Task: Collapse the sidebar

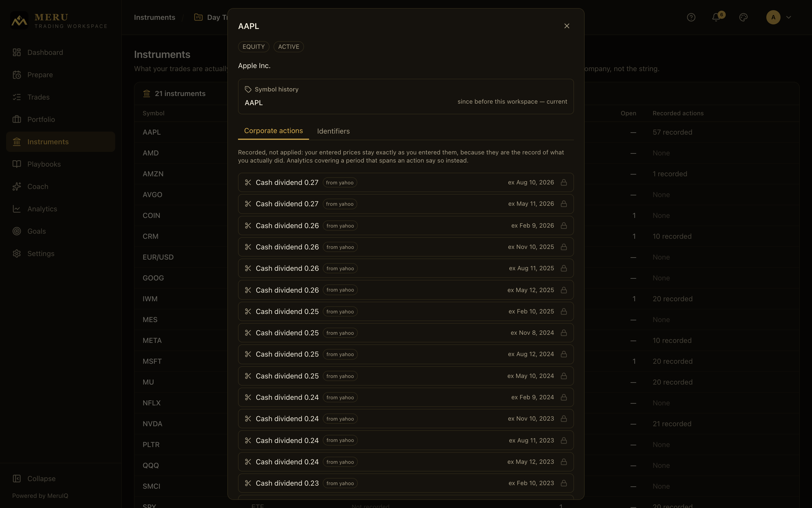Action: point(60,479)
